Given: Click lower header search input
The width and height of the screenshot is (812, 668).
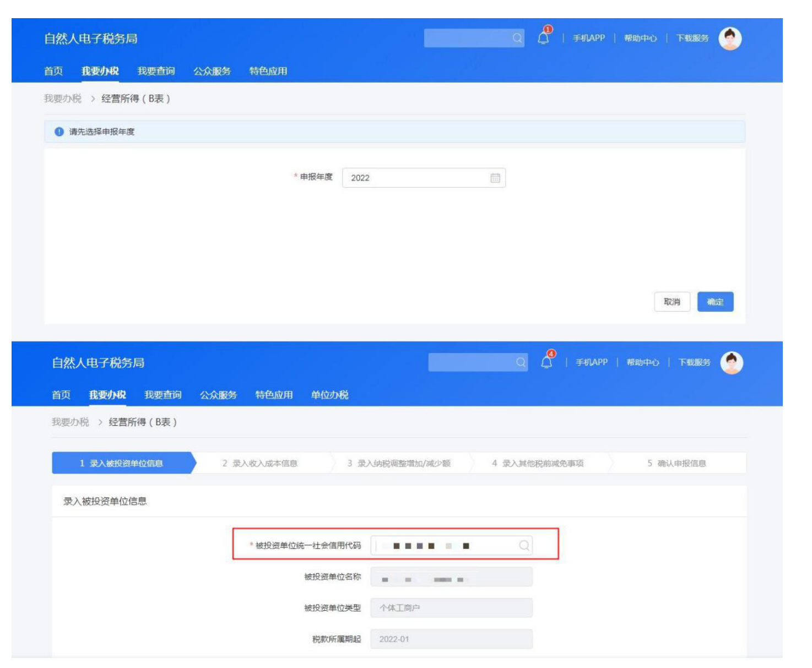Looking at the screenshot, I should [x=478, y=362].
